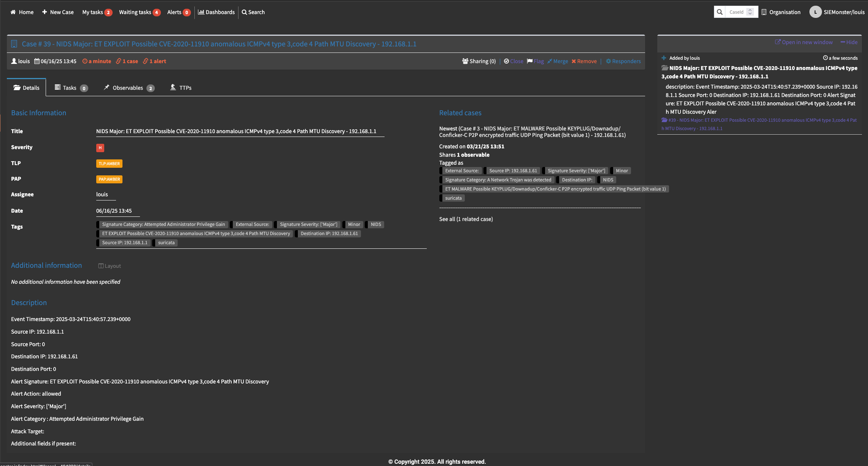Click the CaseId number stepper arrows

click(750, 12)
